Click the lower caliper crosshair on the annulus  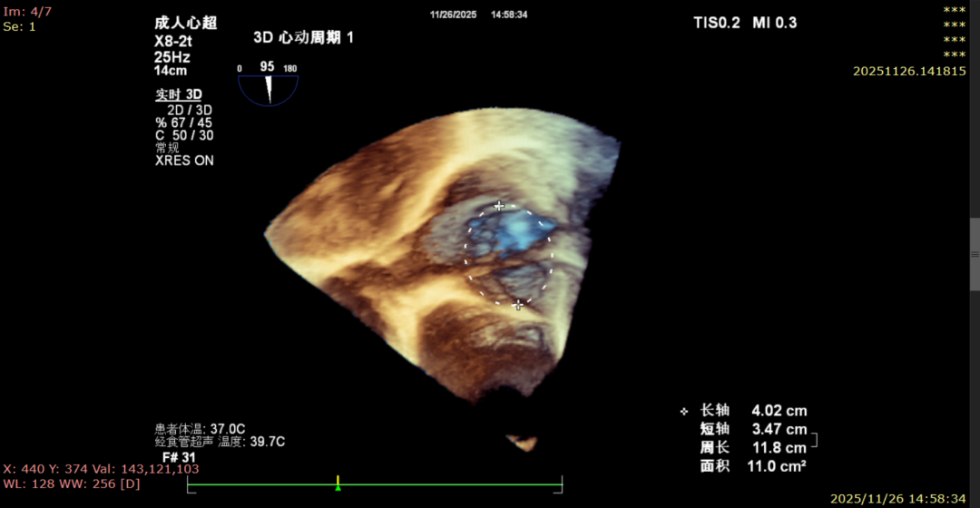tap(518, 305)
